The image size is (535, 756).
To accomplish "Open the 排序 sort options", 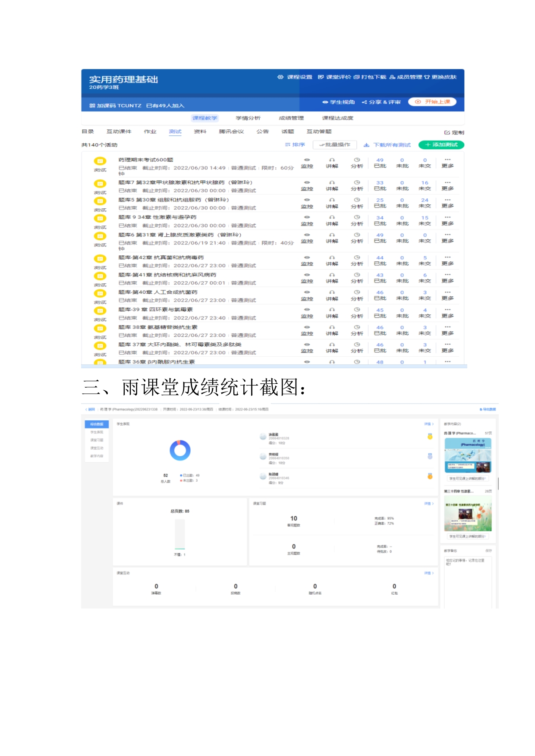I will (x=295, y=145).
